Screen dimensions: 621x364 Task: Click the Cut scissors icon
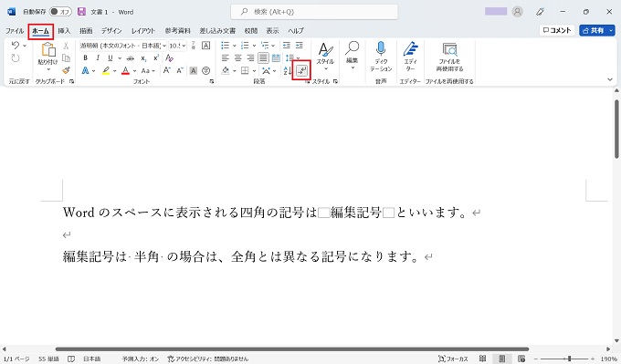point(66,46)
